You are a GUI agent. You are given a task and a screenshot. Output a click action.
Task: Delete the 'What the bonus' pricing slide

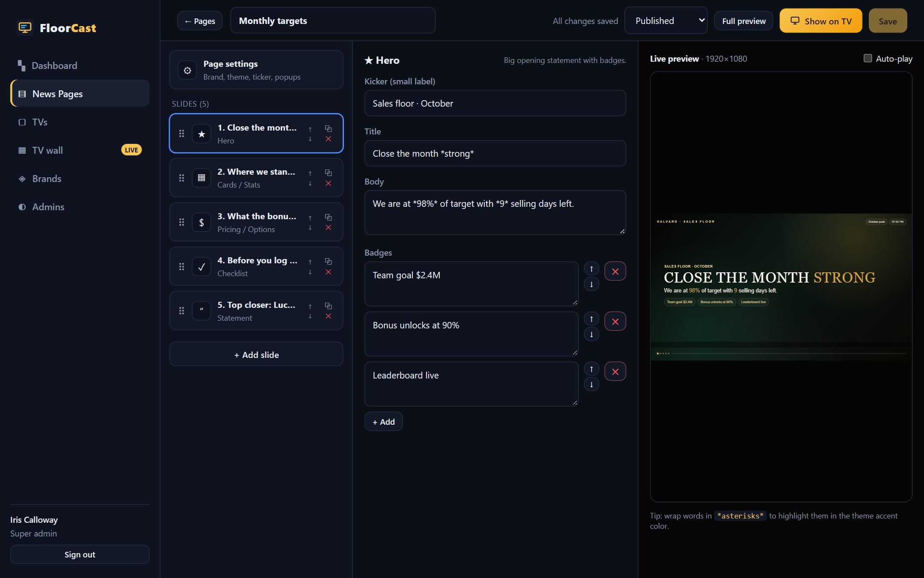point(328,227)
